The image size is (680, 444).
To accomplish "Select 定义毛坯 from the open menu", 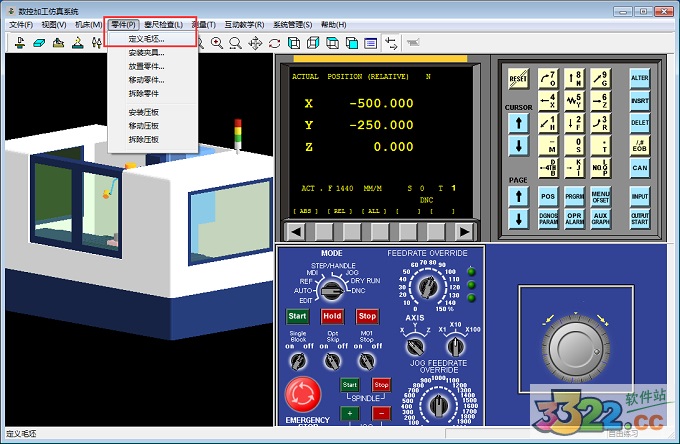I will [x=146, y=38].
